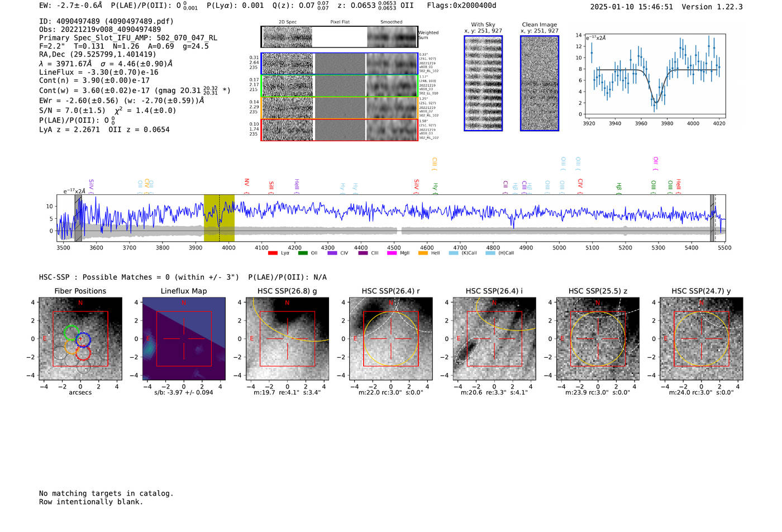Click the 'EW: -2.7±-0.6Å' header value
The width and height of the screenshot is (782, 532).
[71, 6]
